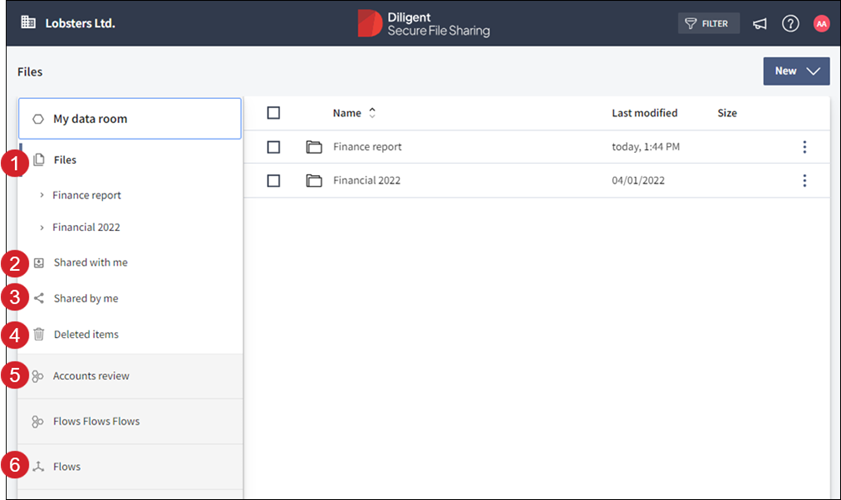Open the help question mark icon
The height and width of the screenshot is (500, 841).
tap(790, 24)
